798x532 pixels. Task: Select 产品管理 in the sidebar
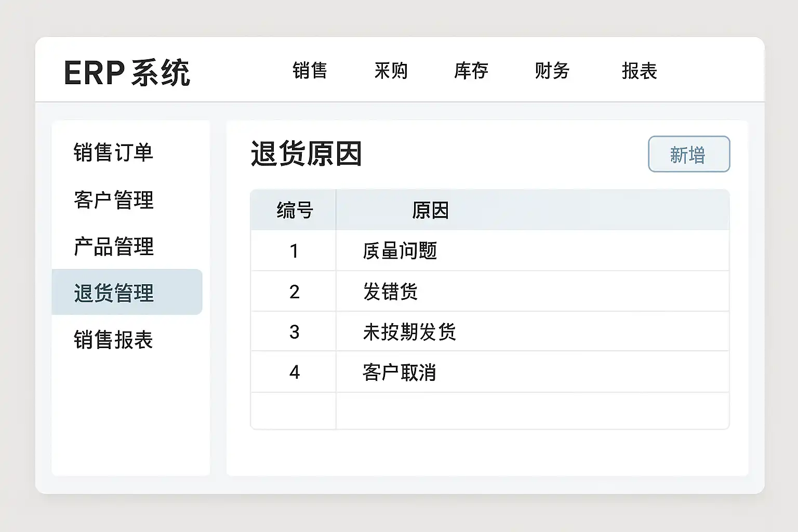[114, 246]
